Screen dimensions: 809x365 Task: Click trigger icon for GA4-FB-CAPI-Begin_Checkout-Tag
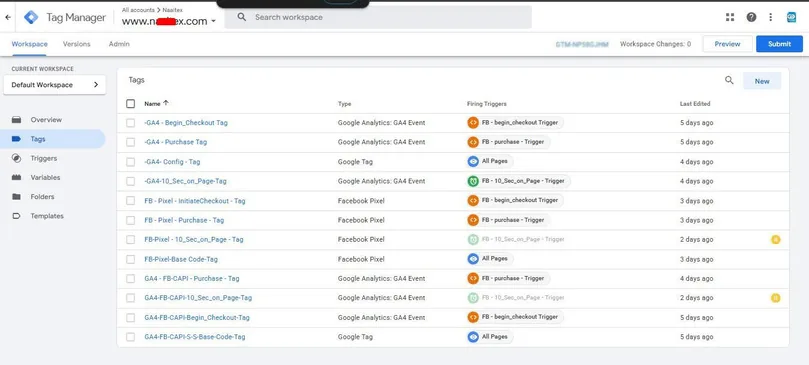(x=473, y=317)
